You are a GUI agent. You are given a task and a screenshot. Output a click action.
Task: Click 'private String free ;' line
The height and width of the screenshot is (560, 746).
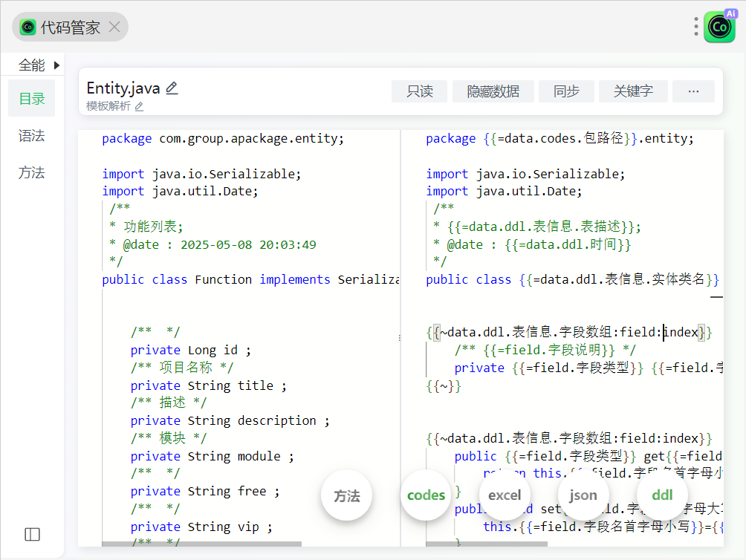[205, 491]
